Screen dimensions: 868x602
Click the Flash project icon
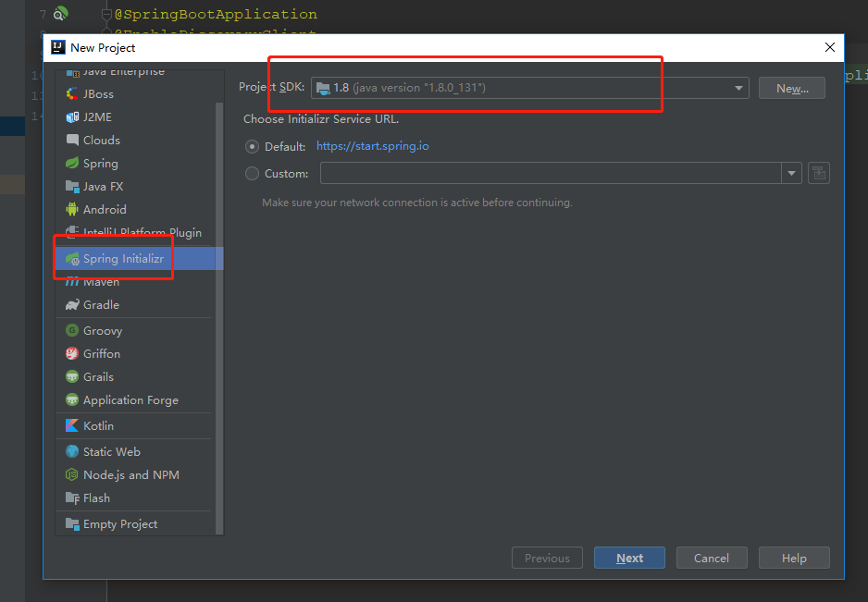(72, 498)
